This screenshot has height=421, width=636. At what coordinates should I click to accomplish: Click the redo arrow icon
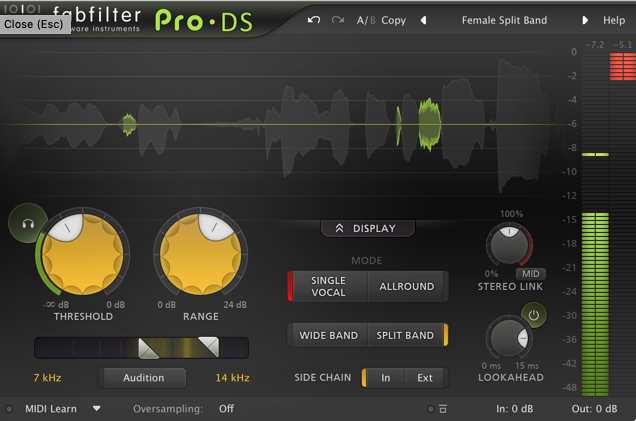tap(337, 20)
